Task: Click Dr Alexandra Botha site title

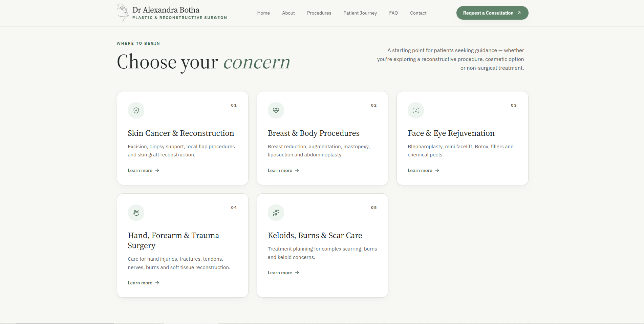Action: [166, 10]
